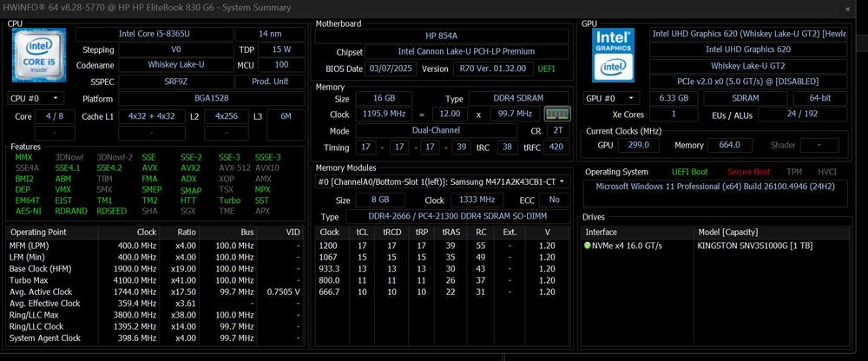Viewport: 868px width, 361px height.
Task: Click the Intel Cannon Lake-U chipset field
Action: [466, 51]
